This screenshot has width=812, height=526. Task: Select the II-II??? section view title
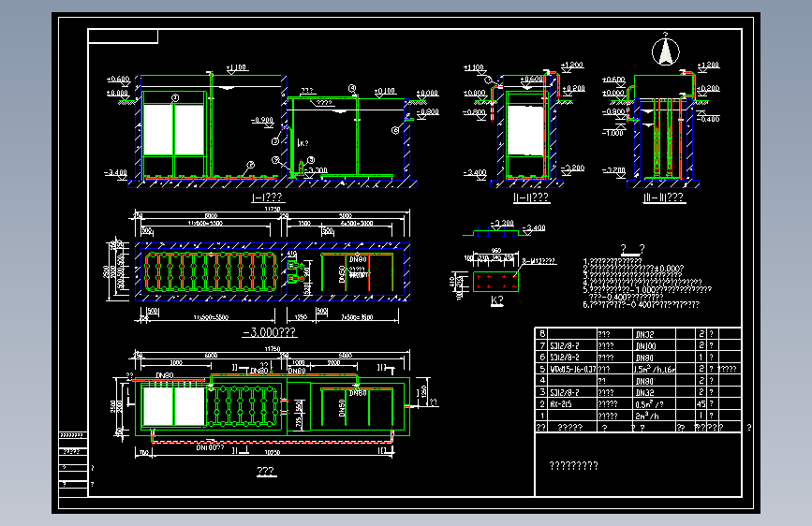(x=531, y=197)
